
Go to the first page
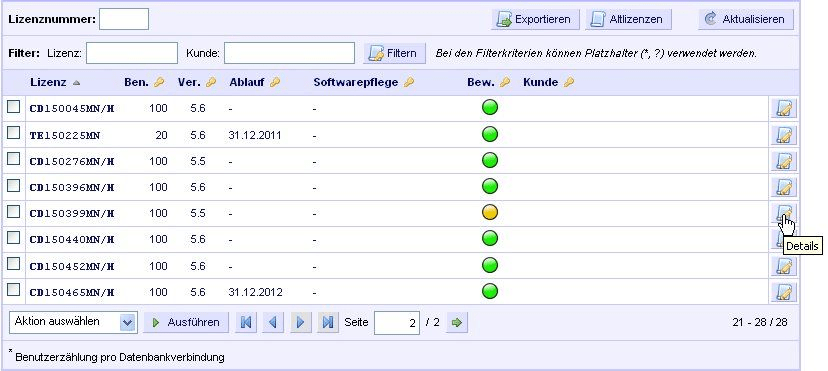pos(246,322)
